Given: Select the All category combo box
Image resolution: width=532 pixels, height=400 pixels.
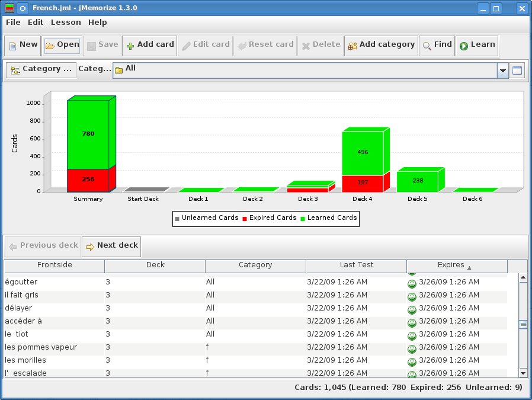Looking at the screenshot, I should (x=310, y=71).
